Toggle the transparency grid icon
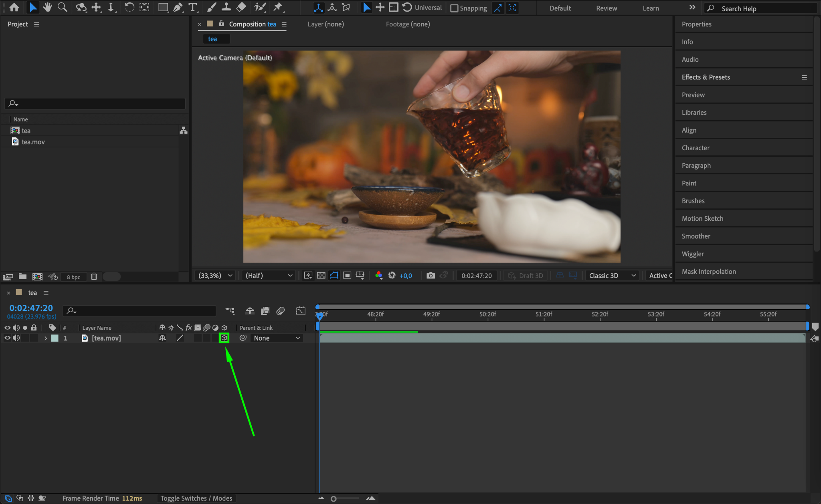The image size is (821, 504). [321, 276]
